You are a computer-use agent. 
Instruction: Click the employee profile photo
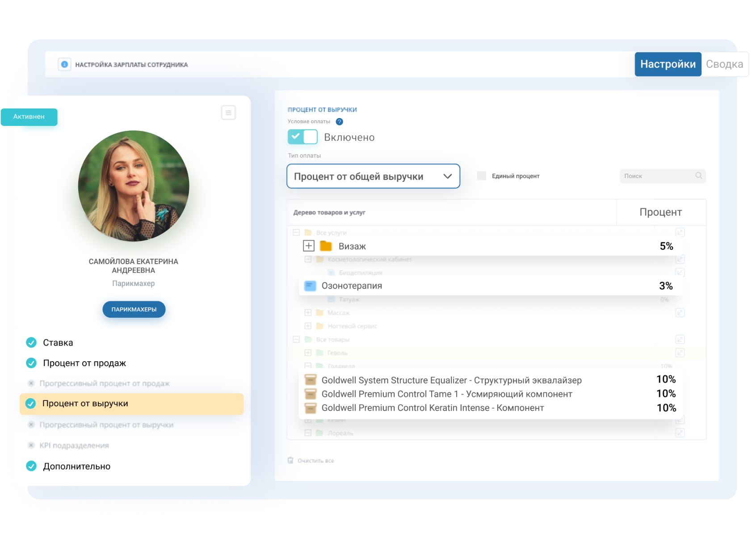(x=134, y=186)
